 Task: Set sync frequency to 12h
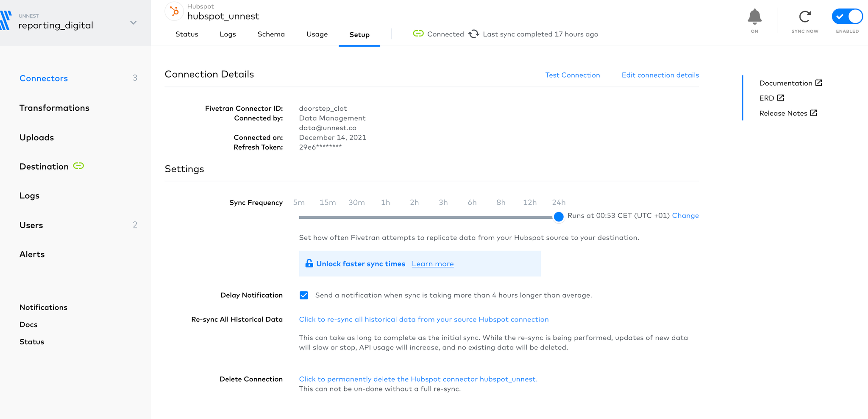click(x=530, y=203)
